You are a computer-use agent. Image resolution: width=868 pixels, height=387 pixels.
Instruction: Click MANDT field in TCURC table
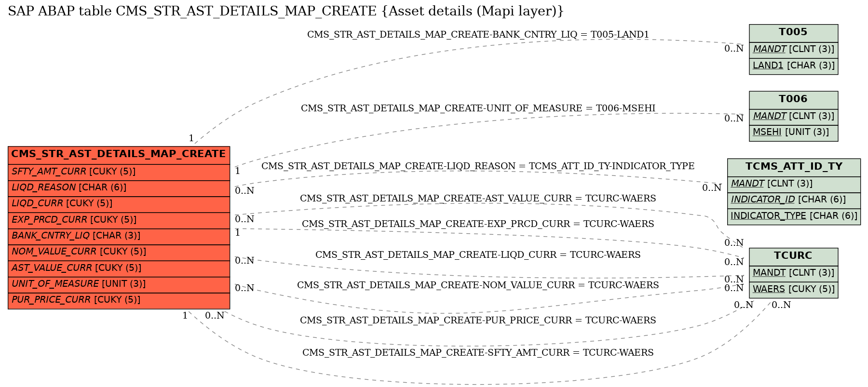click(793, 273)
